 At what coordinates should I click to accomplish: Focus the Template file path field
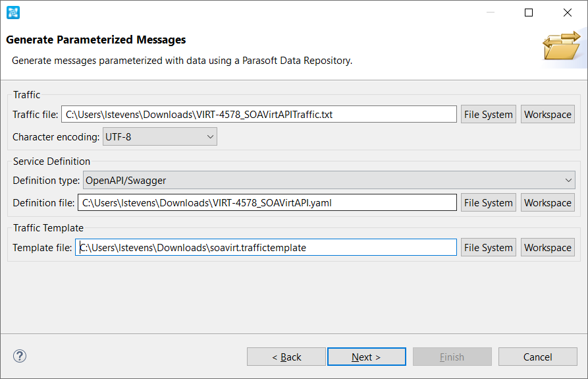(266, 248)
